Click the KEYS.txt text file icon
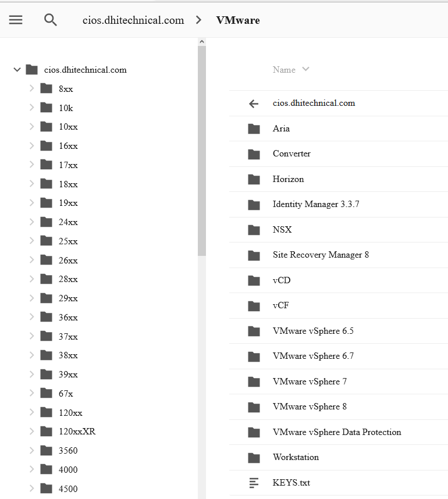 coord(254,483)
